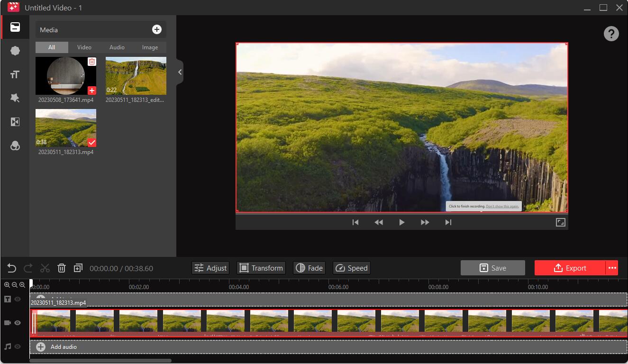628x364 pixels.
Task: Open the Filters panel
Action: tap(15, 146)
